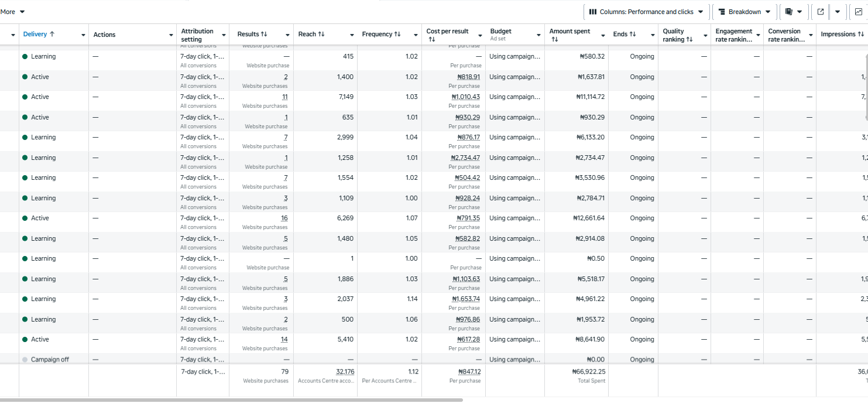
Task: Open the Actions column header dropdown arrow
Action: coord(171,35)
